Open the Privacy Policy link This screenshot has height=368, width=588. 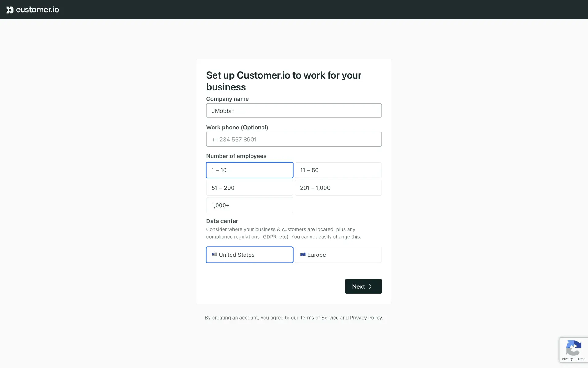tap(366, 318)
